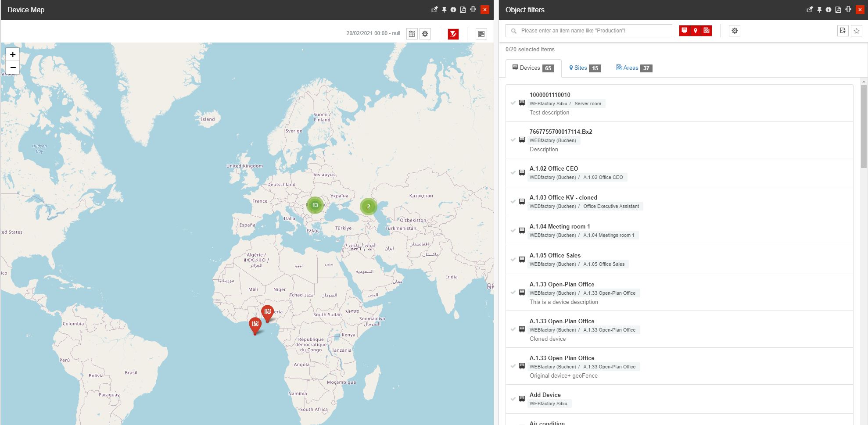868x425 pixels.
Task: Click the red filter edit icon on map toolbar
Action: pos(453,34)
